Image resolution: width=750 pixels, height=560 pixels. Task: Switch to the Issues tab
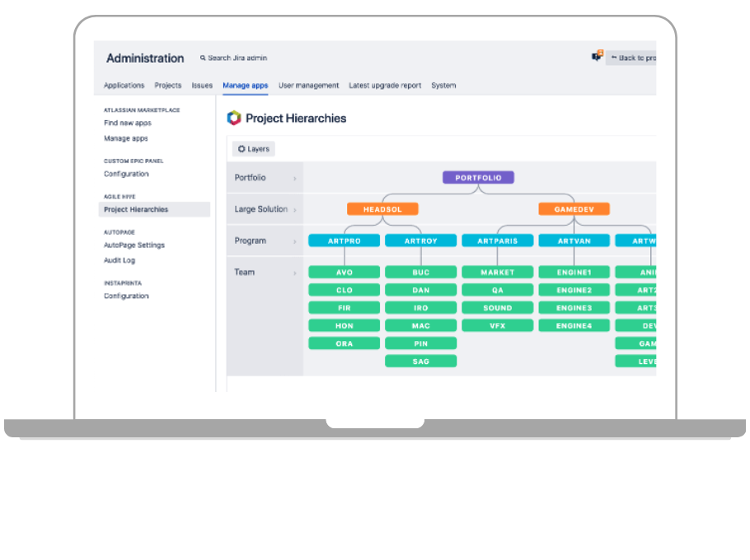[202, 86]
